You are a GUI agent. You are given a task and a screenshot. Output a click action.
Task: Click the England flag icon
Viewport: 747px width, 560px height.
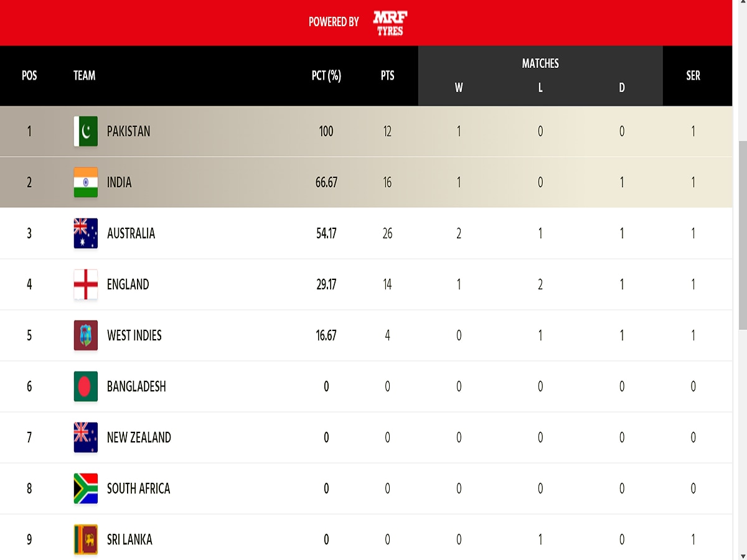[x=85, y=284]
